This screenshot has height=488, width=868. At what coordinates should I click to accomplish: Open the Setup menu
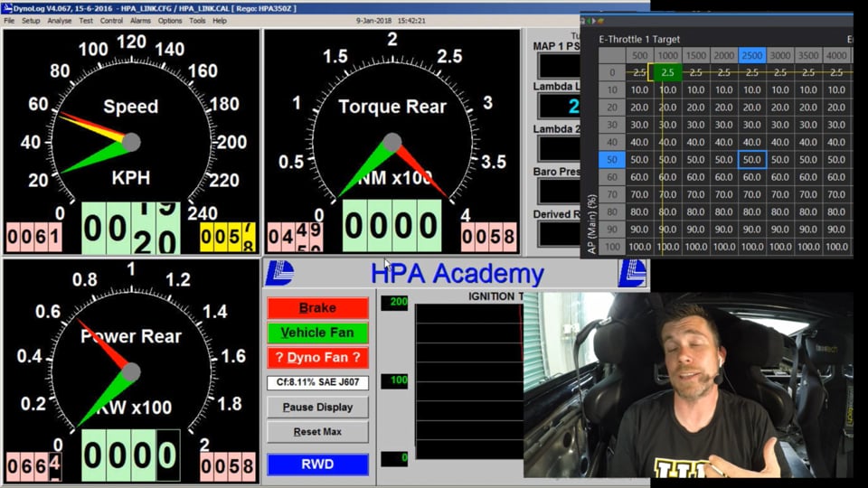click(x=31, y=21)
